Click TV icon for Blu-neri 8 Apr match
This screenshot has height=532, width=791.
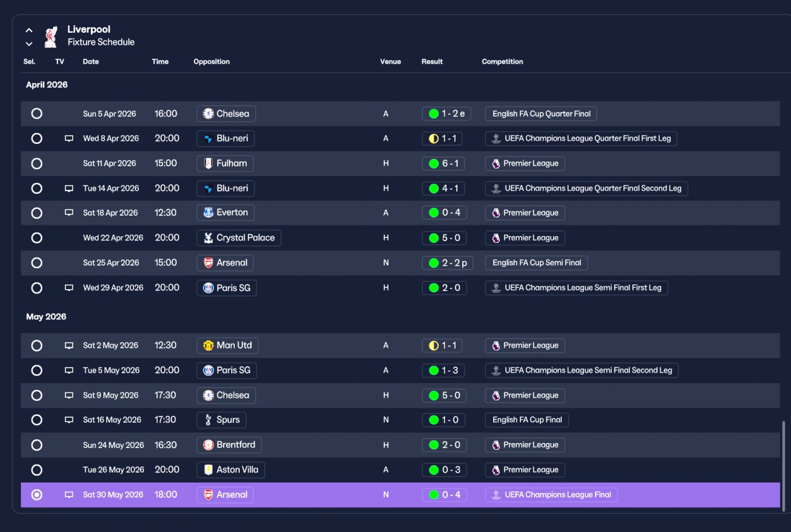click(x=69, y=139)
